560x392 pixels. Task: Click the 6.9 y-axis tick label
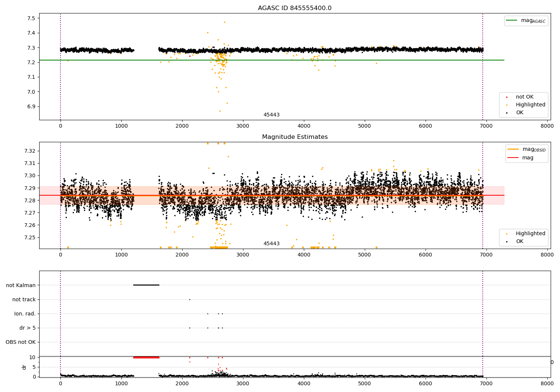click(x=31, y=106)
